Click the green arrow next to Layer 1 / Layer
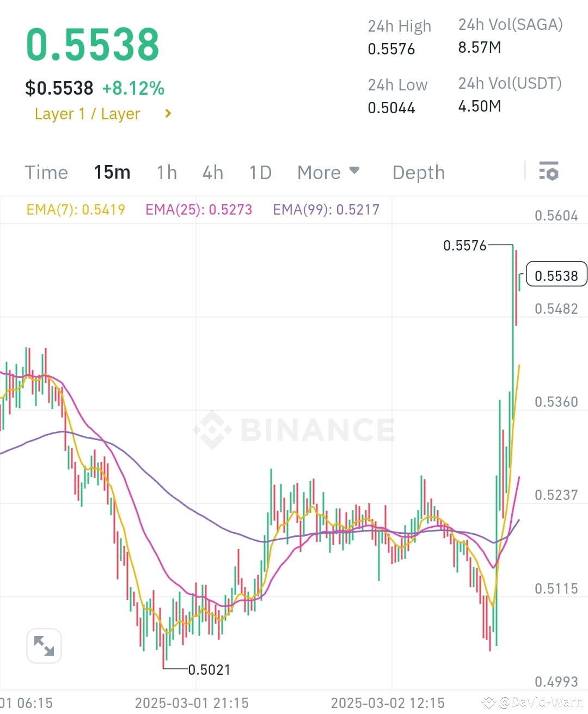 (x=167, y=114)
